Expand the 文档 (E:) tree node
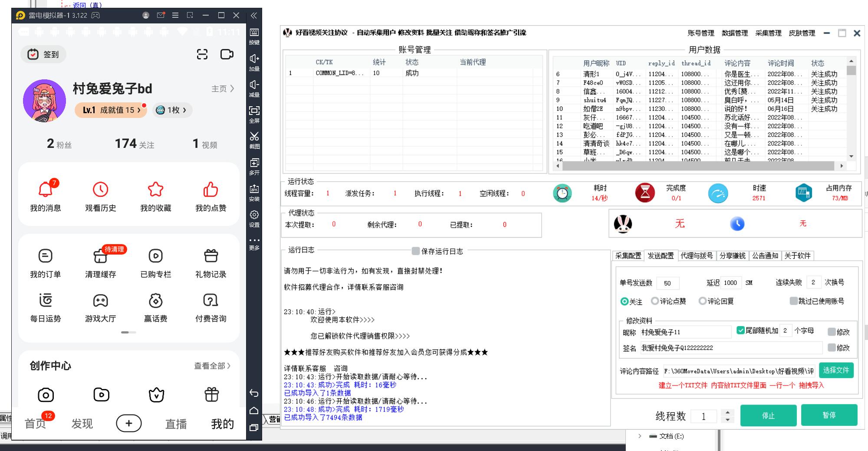 coord(640,436)
